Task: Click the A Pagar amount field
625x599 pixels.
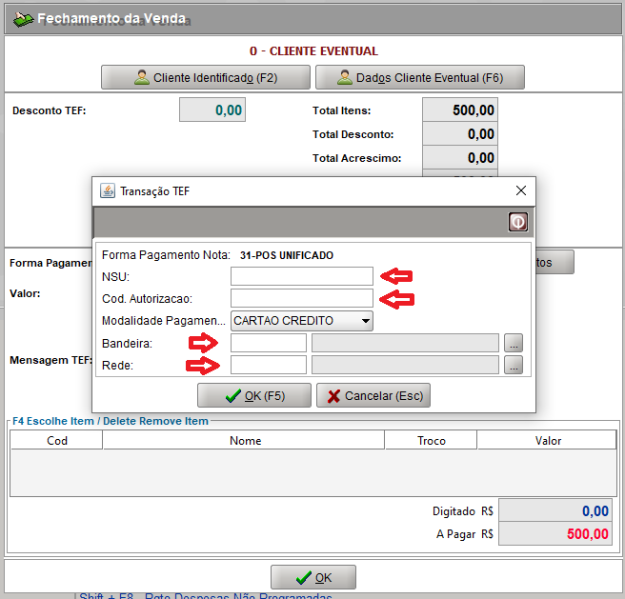Action: click(x=555, y=534)
